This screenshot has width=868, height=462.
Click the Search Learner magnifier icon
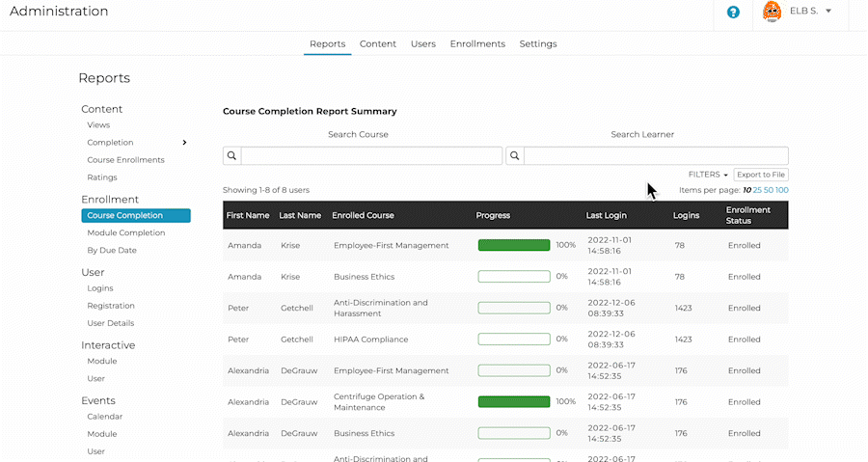pyautogui.click(x=515, y=155)
